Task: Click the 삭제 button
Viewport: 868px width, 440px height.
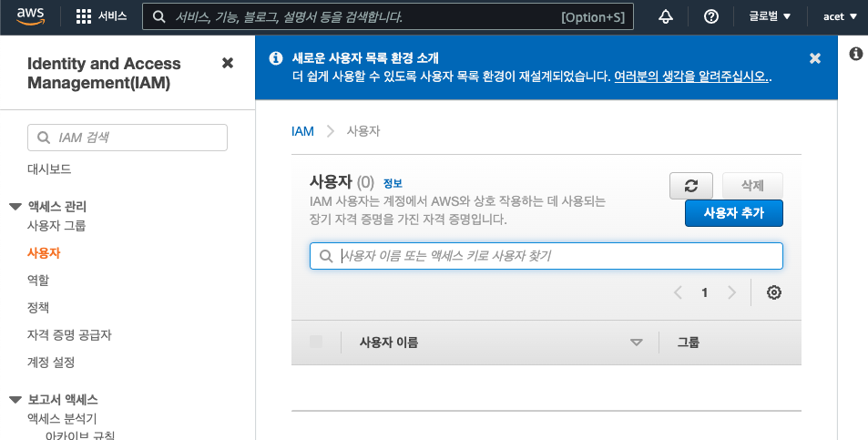Action: (x=753, y=186)
